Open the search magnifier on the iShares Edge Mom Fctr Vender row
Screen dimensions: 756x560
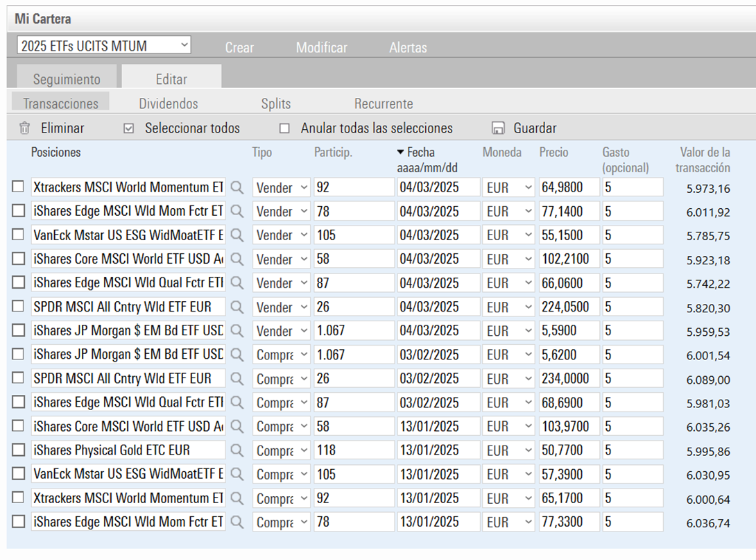[x=237, y=211]
